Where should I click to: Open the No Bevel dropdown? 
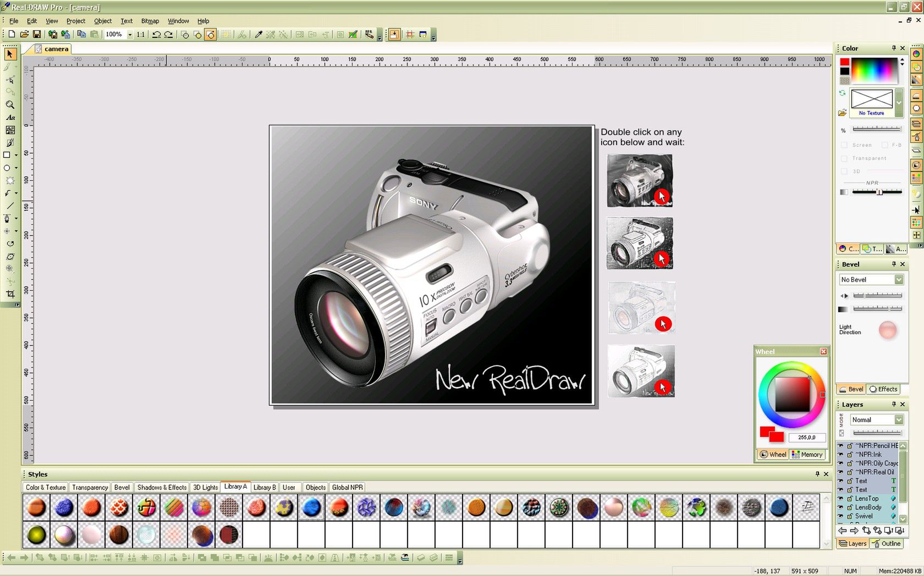[x=899, y=279]
